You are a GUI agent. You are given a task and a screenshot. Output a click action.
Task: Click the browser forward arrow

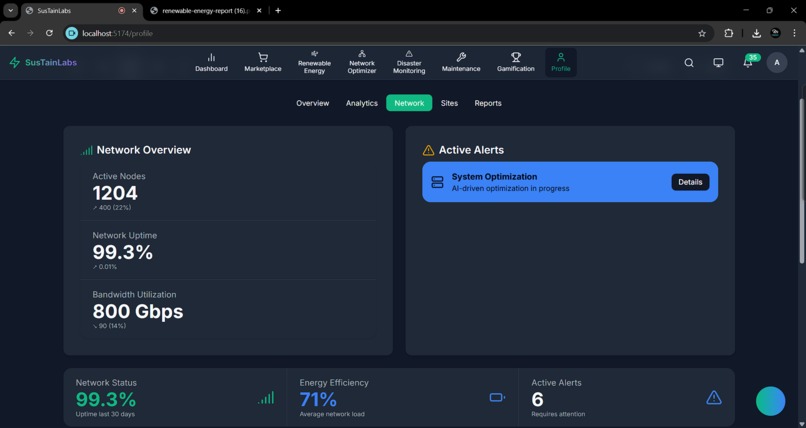click(x=30, y=33)
